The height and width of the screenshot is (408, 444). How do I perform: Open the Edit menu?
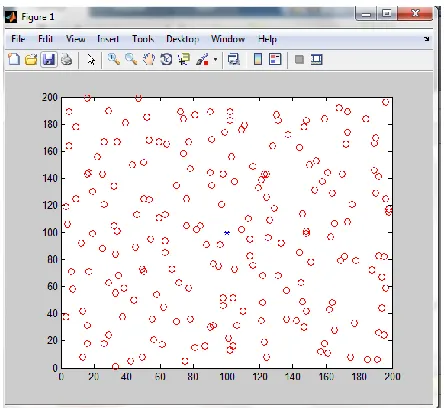click(x=45, y=39)
